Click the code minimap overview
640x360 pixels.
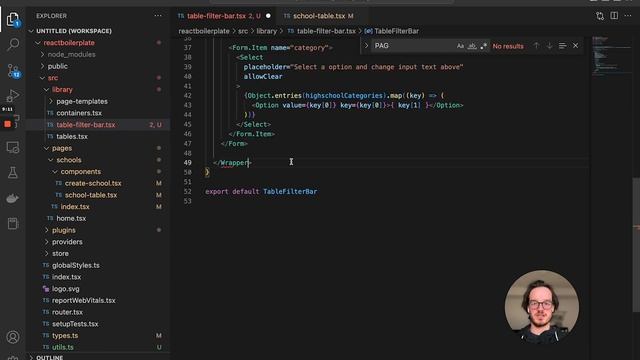(x=611, y=56)
